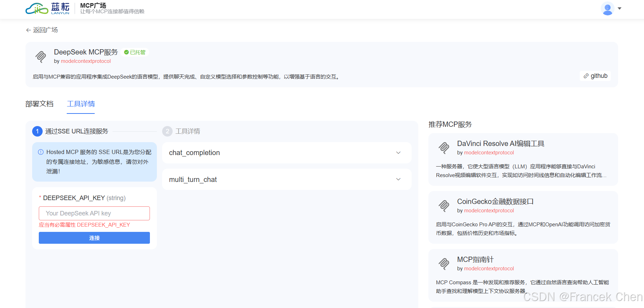This screenshot has width=644, height=308.
Task: Select the 工具详情 tab
Action: tap(81, 104)
